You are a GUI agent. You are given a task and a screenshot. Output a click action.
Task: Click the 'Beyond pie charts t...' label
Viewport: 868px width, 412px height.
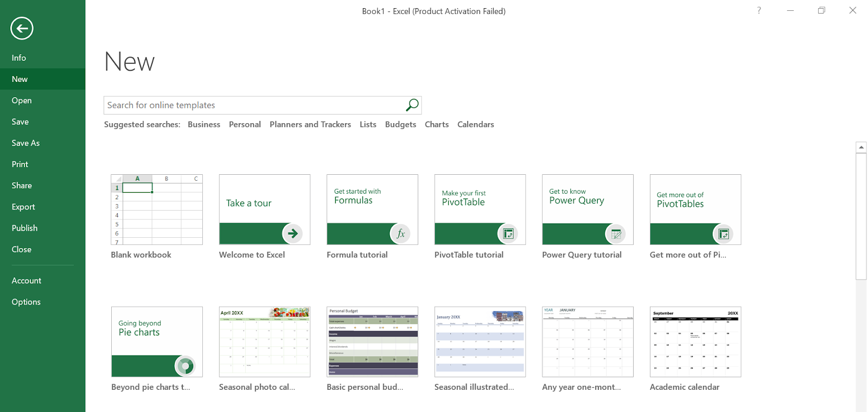[x=151, y=387]
